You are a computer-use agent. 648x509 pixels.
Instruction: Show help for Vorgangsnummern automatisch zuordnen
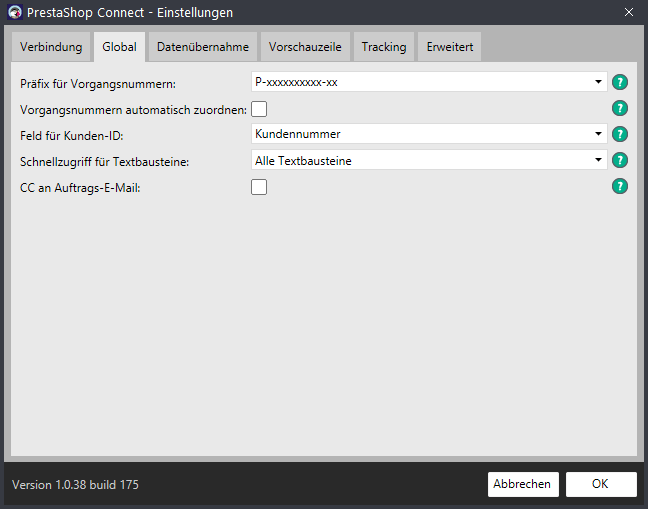[619, 108]
